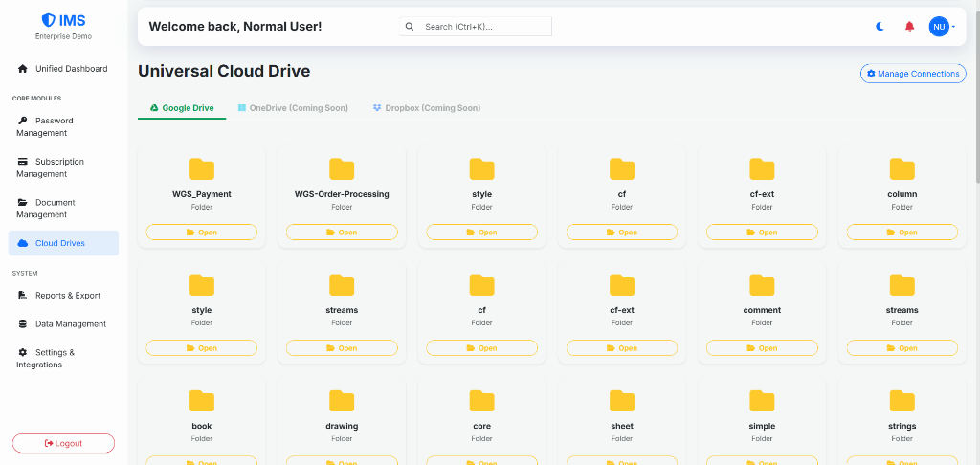
Task: Click the sheet folder icon
Action: point(622,401)
